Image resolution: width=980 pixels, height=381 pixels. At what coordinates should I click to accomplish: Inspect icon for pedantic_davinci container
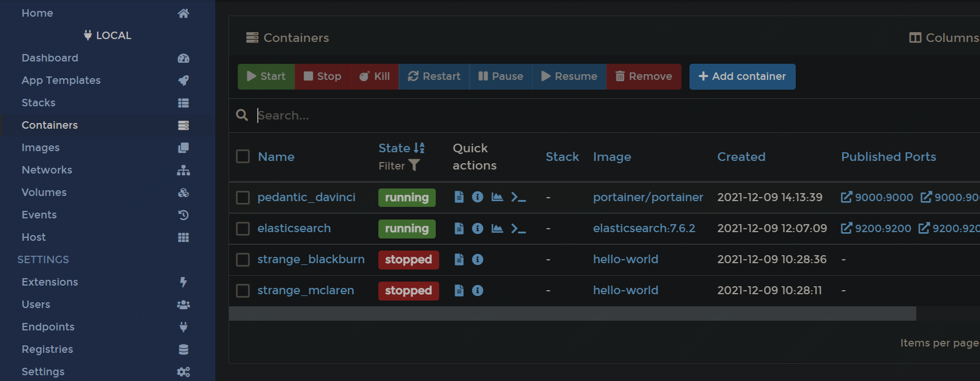[x=477, y=197]
